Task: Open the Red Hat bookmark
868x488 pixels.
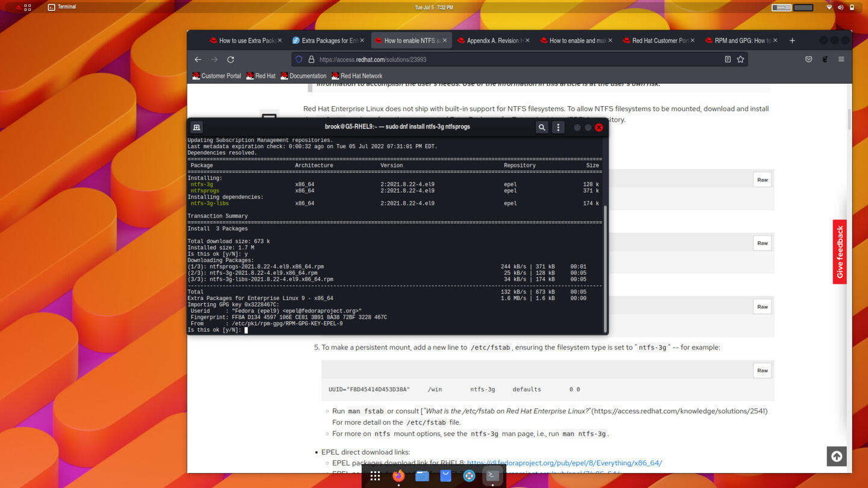Action: point(260,76)
